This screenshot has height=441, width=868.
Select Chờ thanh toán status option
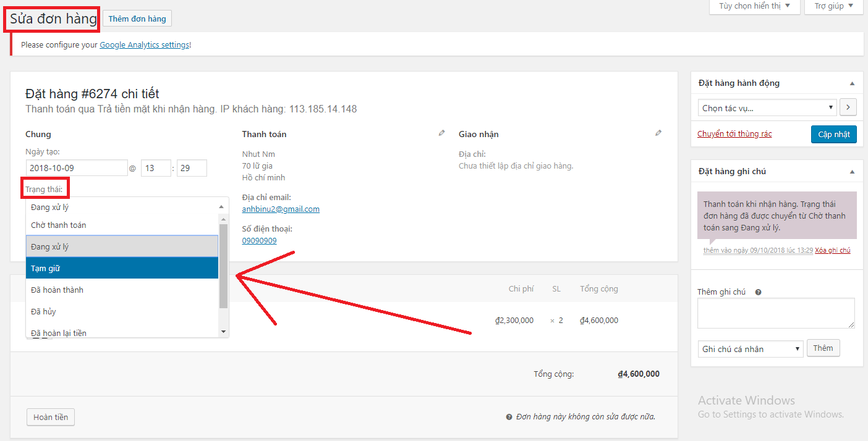[x=122, y=225]
